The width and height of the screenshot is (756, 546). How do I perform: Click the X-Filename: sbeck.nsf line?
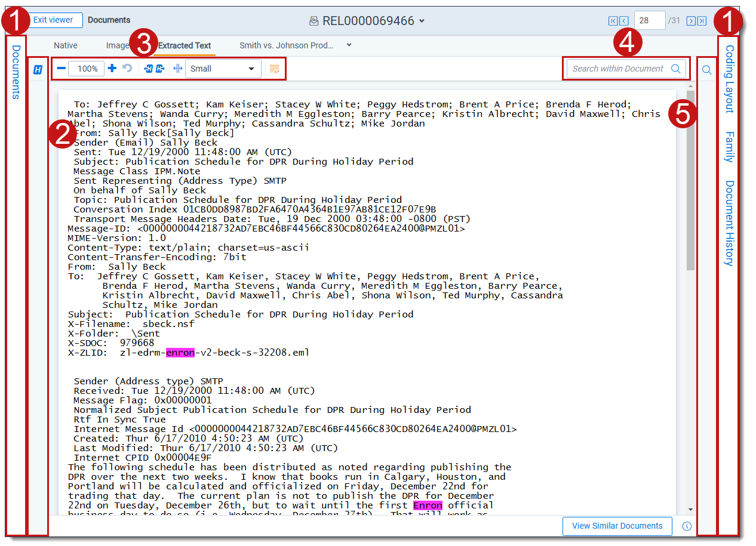coord(131,324)
